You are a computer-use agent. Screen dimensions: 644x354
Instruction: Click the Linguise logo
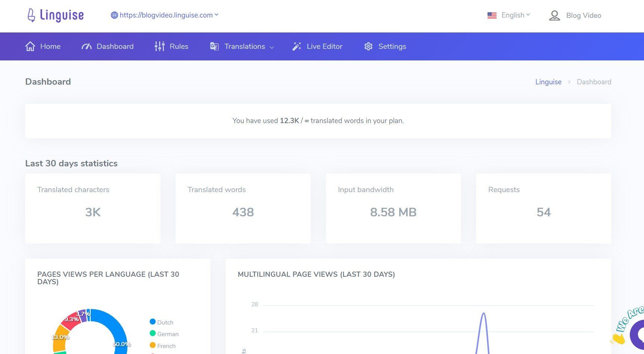pyautogui.click(x=56, y=15)
